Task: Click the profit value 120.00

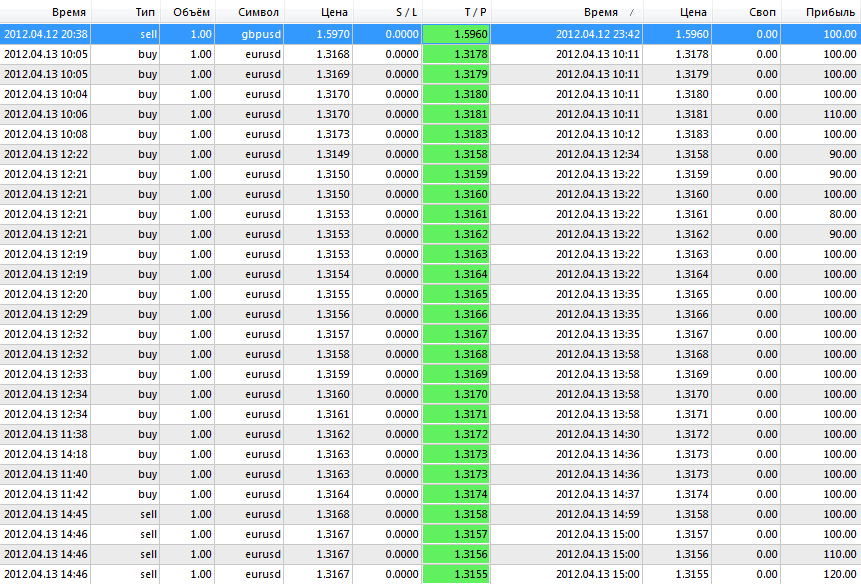Action: coord(840,574)
